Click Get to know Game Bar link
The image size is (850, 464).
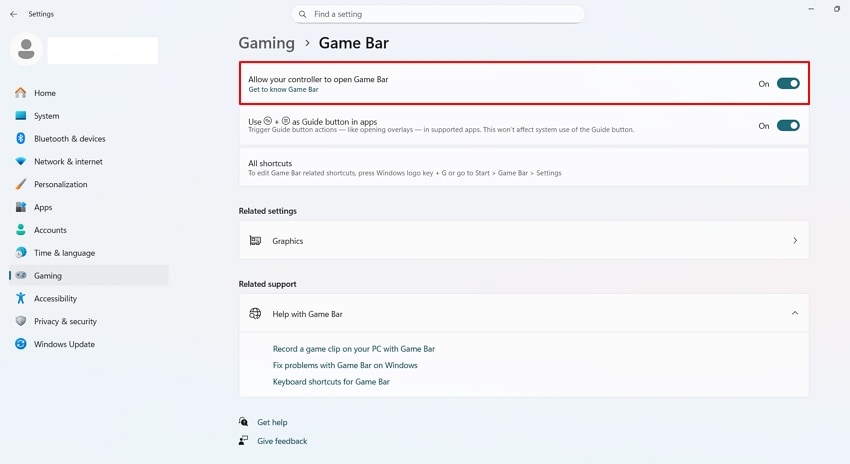(x=283, y=89)
